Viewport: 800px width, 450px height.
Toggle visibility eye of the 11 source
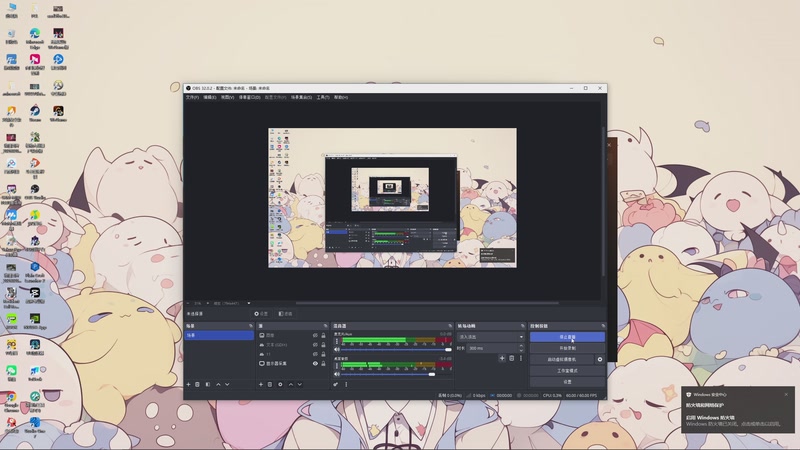[315, 354]
